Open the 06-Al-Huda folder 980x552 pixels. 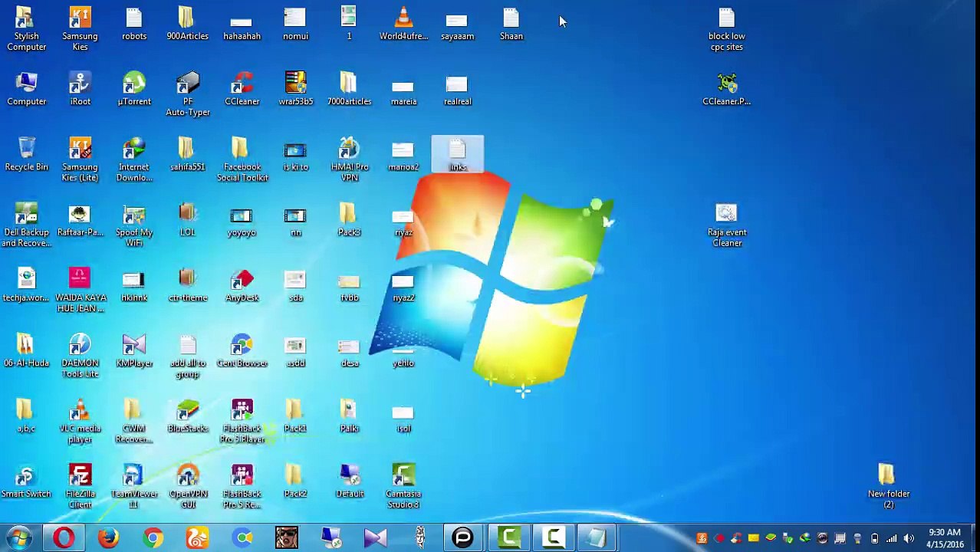pos(26,350)
